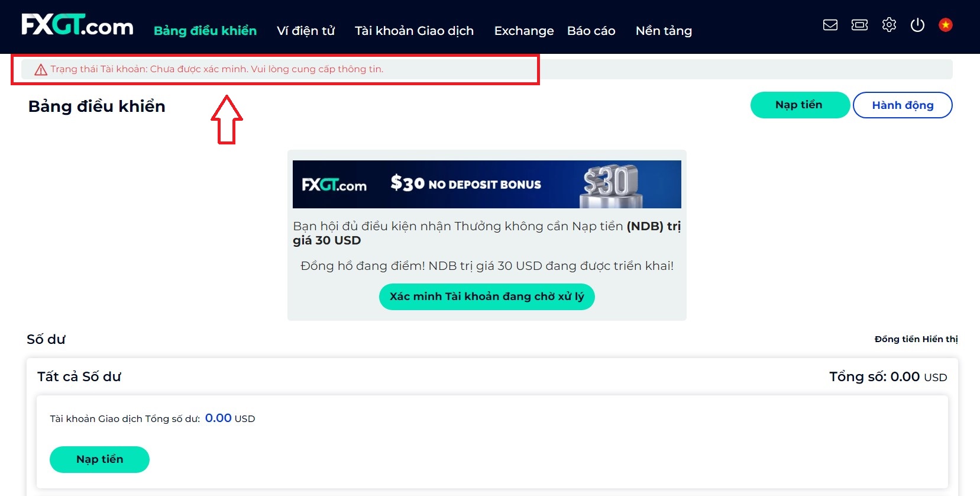
Task: Click the ticket voucher icon in header
Action: (x=859, y=25)
